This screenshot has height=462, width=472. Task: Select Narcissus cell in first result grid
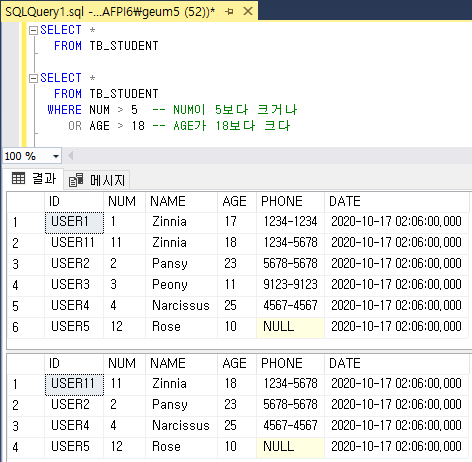click(x=181, y=306)
